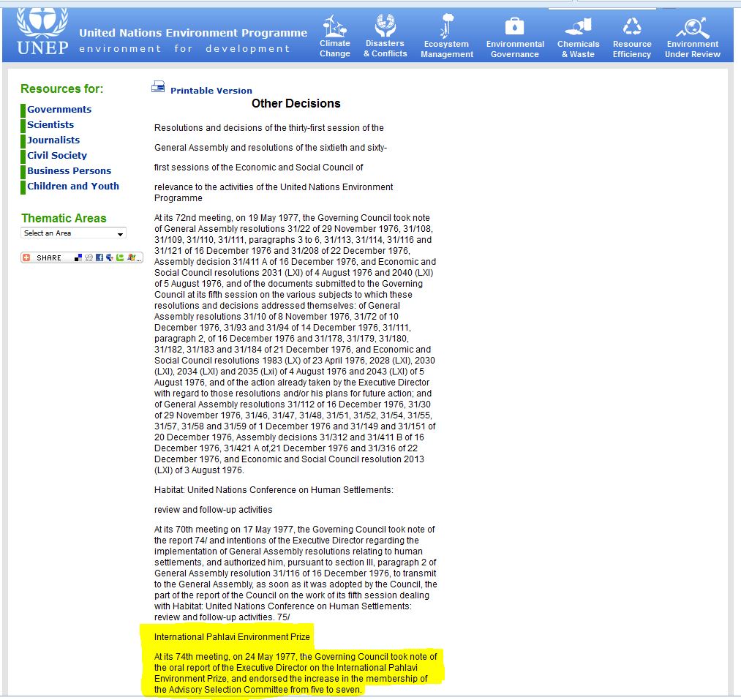This screenshot has width=741, height=700.
Task: Click the Resource Efficiency recycling icon
Action: [x=632, y=26]
